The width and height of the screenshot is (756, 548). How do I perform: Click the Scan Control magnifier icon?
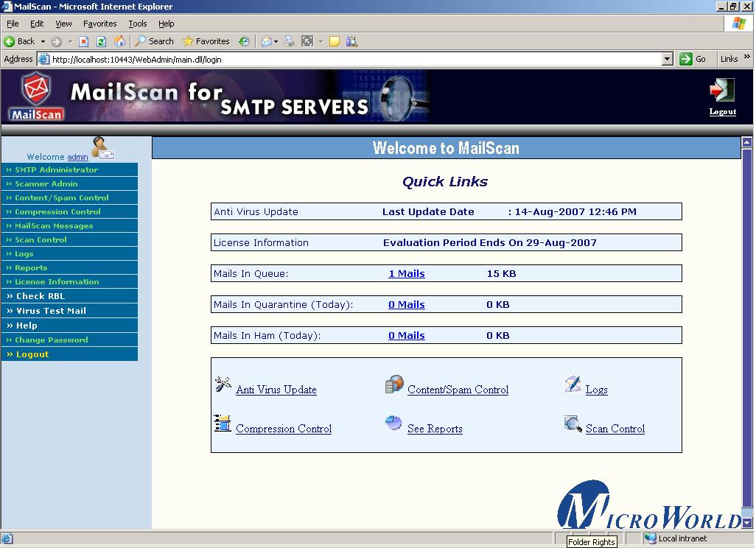point(573,424)
